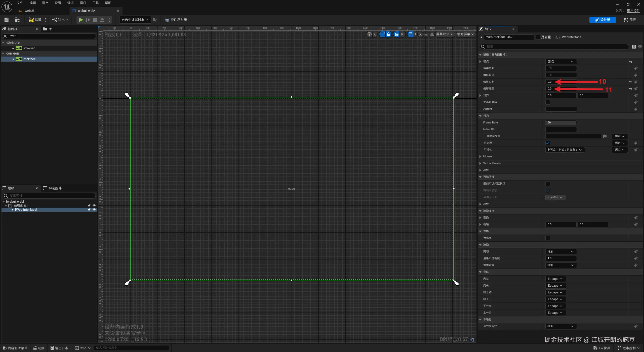Hide Web Interface via eye icon in hierarchy
644x352 pixels.
click(94, 209)
